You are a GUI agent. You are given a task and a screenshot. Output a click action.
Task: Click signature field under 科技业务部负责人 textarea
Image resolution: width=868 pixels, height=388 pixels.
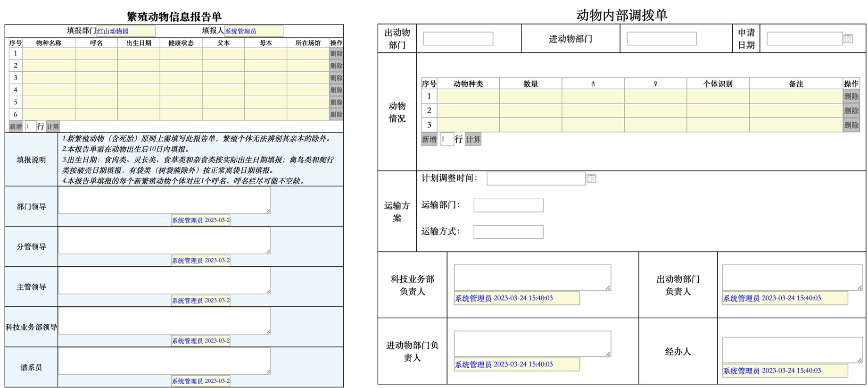[517, 298]
